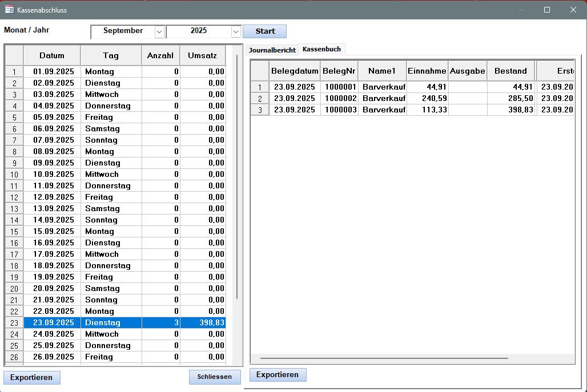
Task: Click the Kassenabschluss window title icon
Action: tap(9, 10)
